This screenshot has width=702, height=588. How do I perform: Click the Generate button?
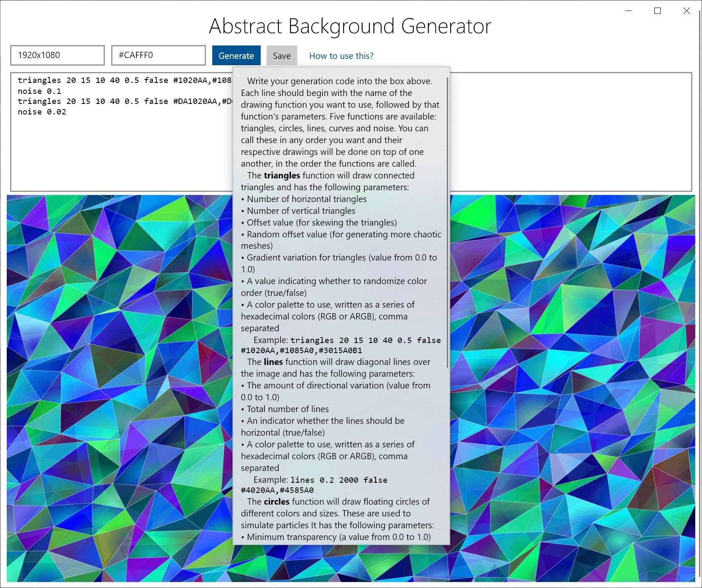tap(236, 56)
